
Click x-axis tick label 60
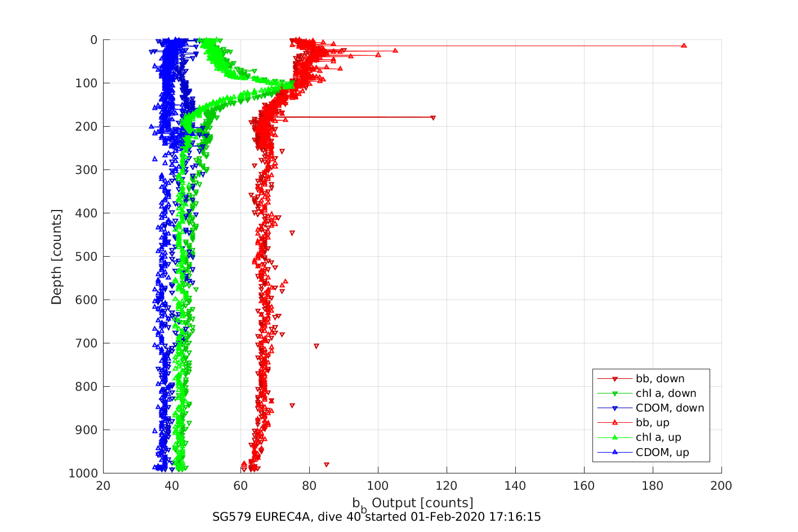point(240,486)
